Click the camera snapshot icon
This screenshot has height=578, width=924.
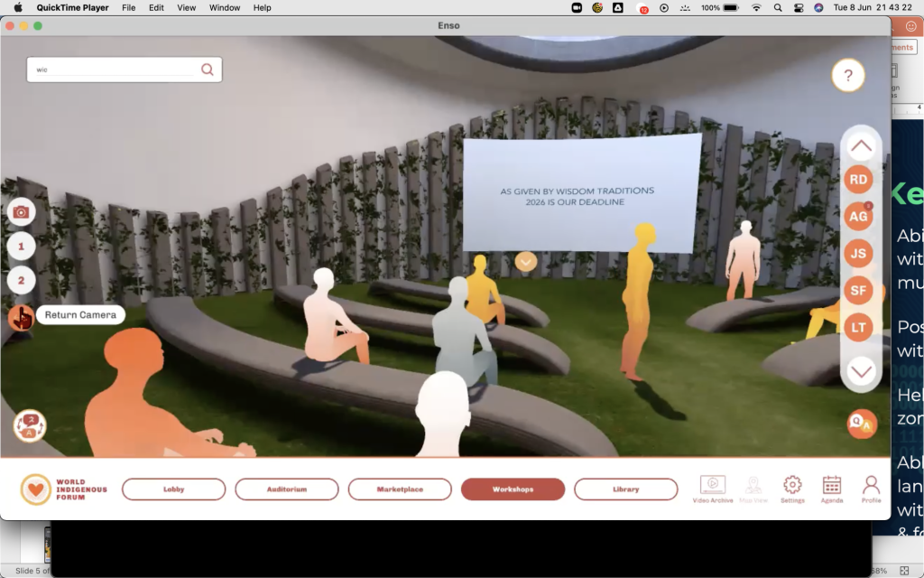point(22,212)
